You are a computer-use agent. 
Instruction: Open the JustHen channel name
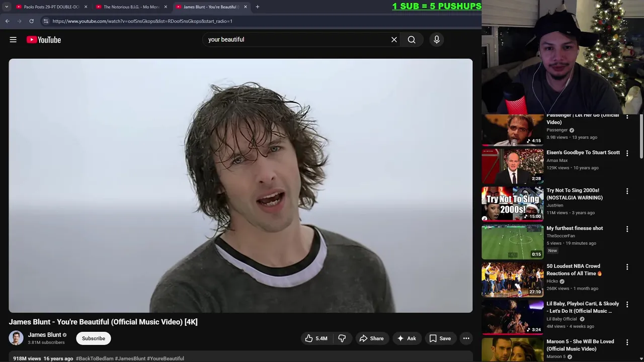(555, 205)
